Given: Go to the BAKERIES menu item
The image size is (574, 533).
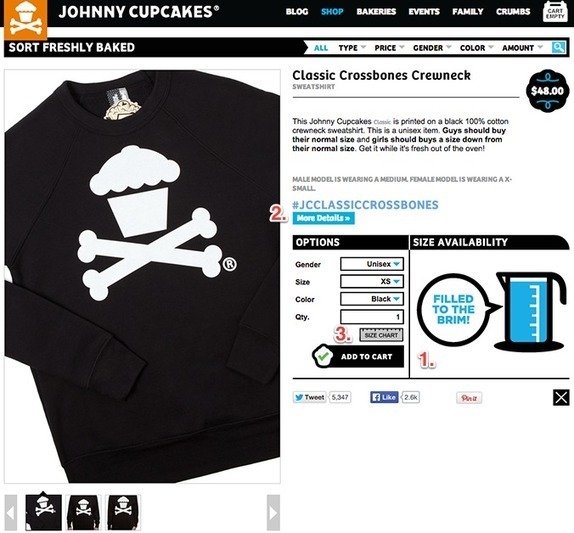Looking at the screenshot, I should coord(376,12).
